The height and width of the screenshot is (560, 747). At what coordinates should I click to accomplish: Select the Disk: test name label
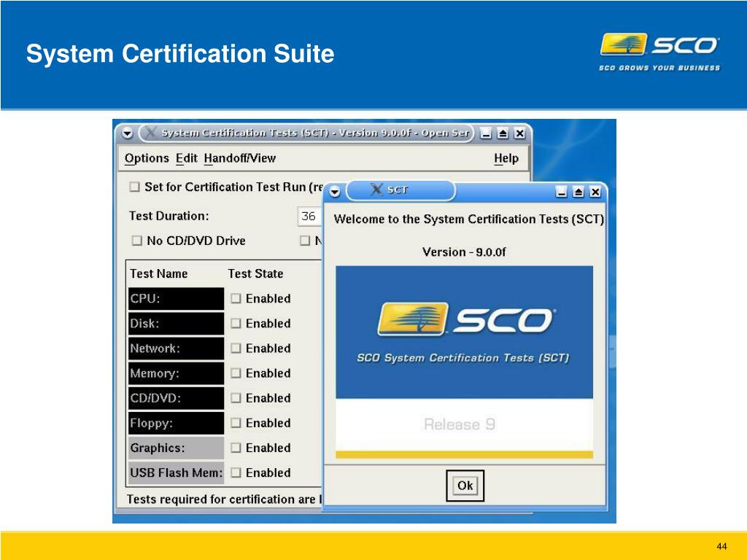tap(176, 323)
